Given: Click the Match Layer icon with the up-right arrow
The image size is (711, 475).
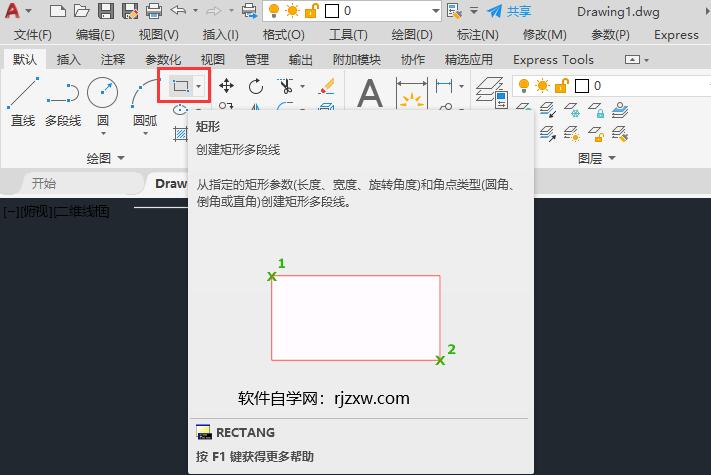Looking at the screenshot, I should tap(548, 134).
